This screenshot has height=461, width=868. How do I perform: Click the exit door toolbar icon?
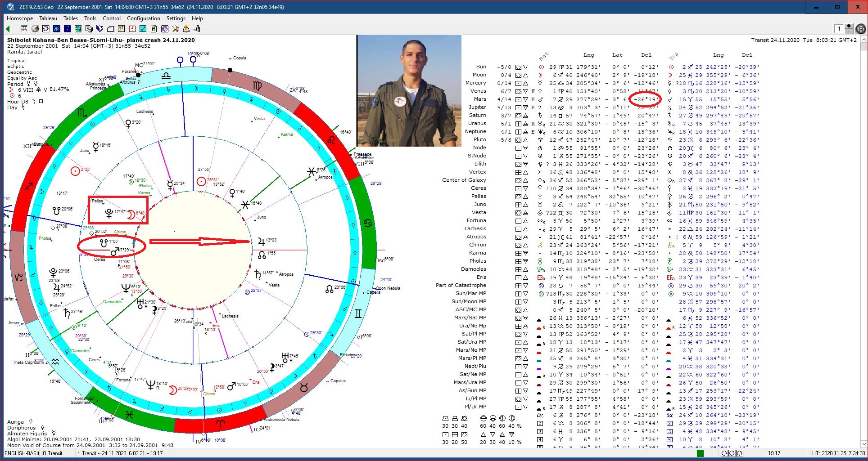tap(197, 29)
